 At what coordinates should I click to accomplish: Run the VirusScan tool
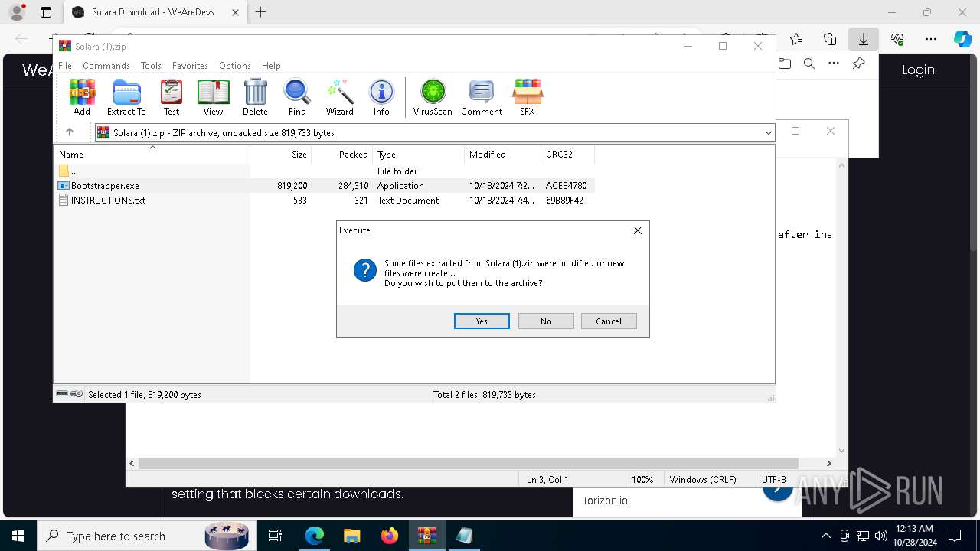click(433, 97)
